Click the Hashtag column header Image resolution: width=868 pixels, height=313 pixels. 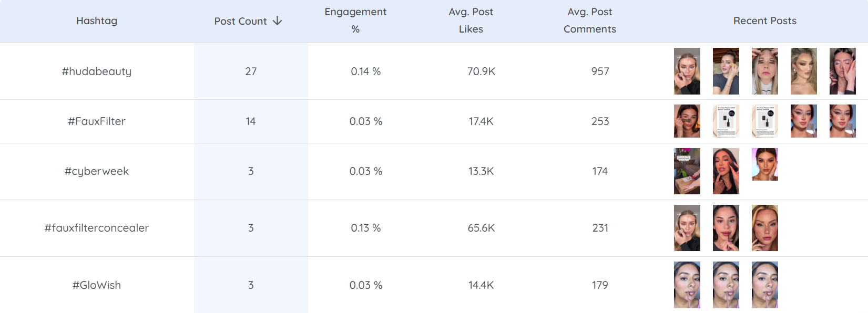(97, 21)
